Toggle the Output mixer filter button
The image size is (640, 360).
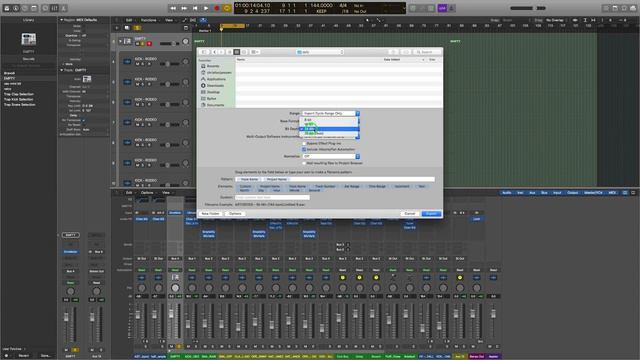click(573, 193)
